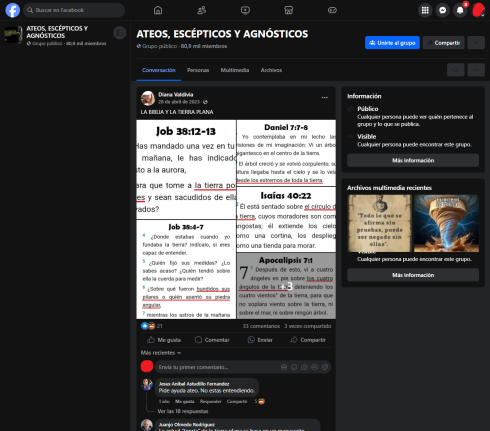490x431 pixels.
Task: Open the tornado image thumbnail in recent media
Action: point(446,223)
